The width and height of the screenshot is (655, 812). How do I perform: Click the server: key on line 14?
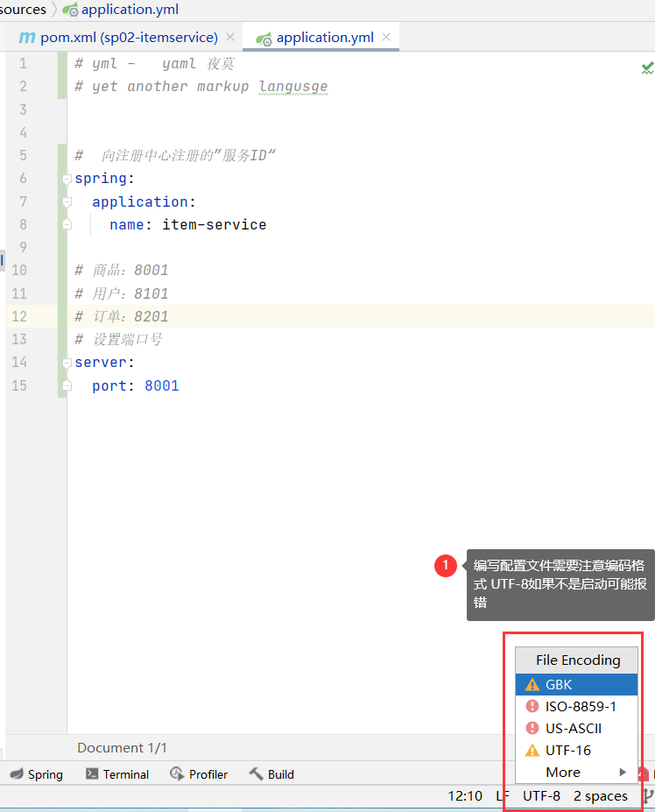104,363
